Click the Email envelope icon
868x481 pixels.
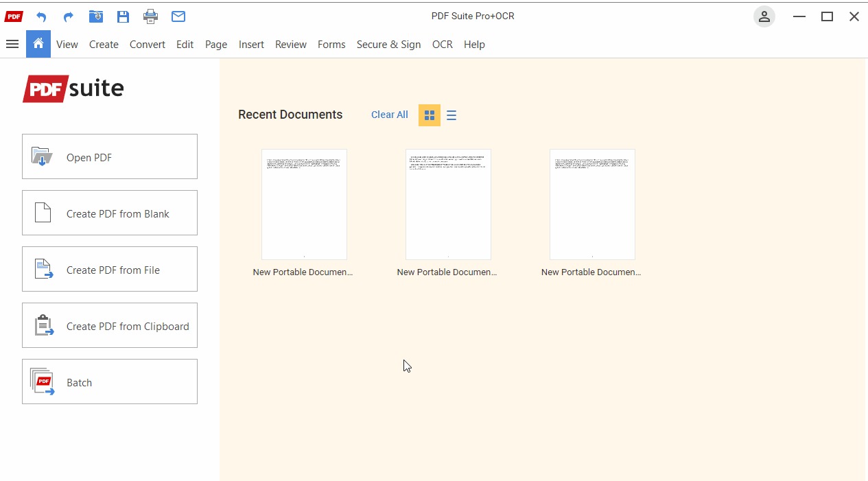coord(178,16)
